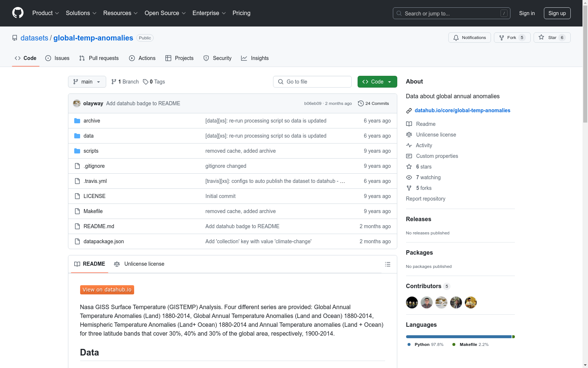Click the .travis.yml file icon
The image size is (588, 368).
click(x=77, y=181)
